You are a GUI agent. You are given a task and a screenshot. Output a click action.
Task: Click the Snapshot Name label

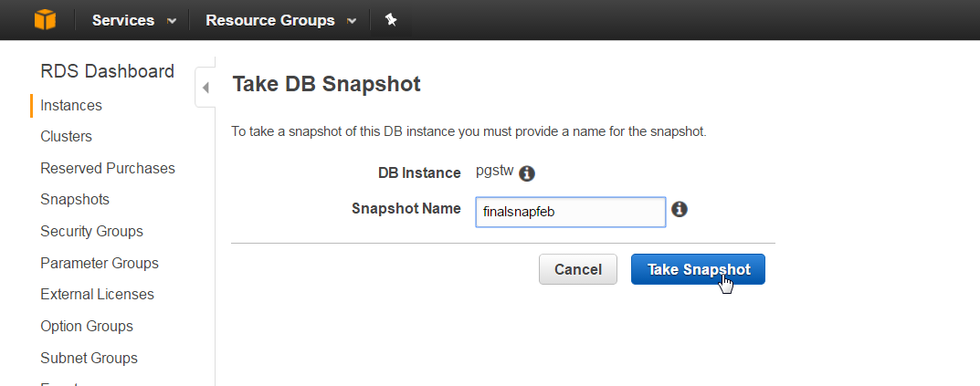click(x=406, y=209)
